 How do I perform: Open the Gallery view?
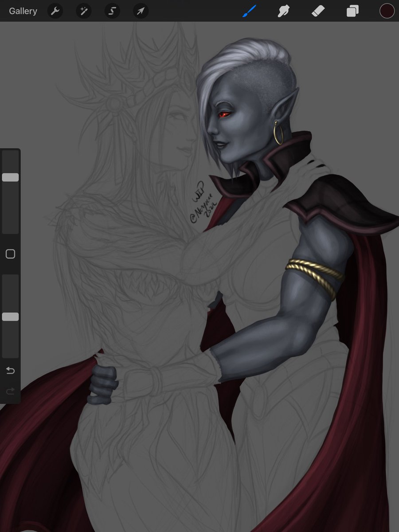coord(23,11)
